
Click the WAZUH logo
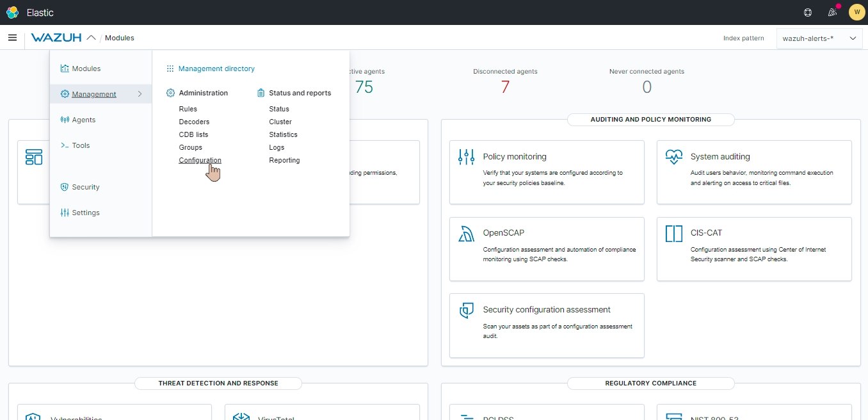coord(56,38)
